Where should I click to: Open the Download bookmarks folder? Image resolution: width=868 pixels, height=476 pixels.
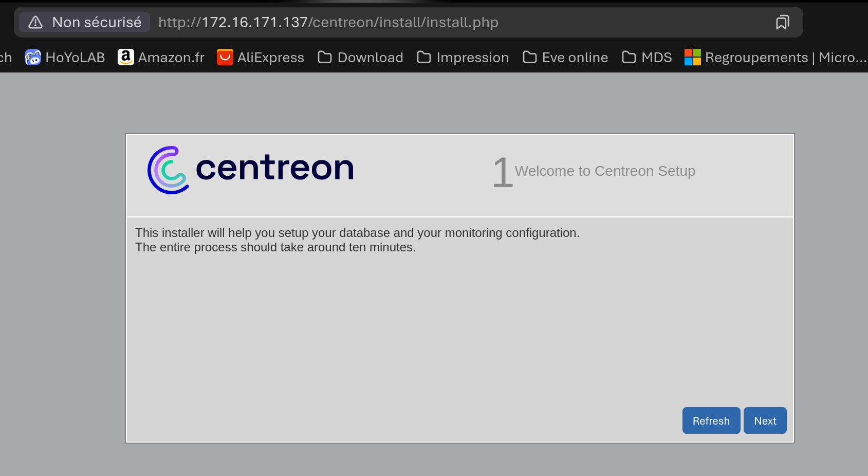coord(360,57)
